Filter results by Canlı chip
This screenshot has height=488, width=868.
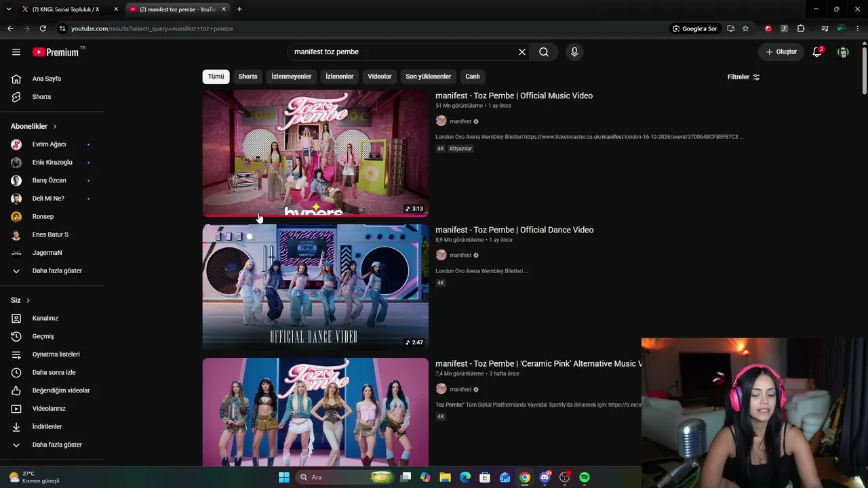coord(473,77)
